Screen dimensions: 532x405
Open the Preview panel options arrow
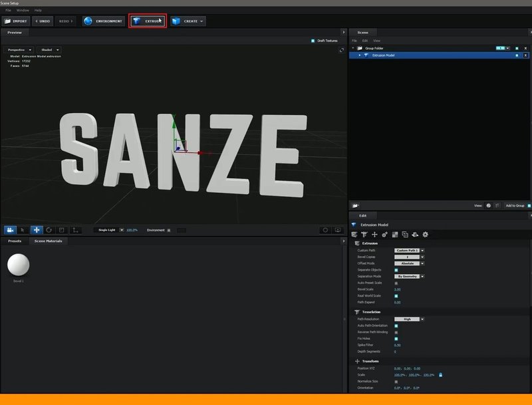pyautogui.click(x=344, y=33)
